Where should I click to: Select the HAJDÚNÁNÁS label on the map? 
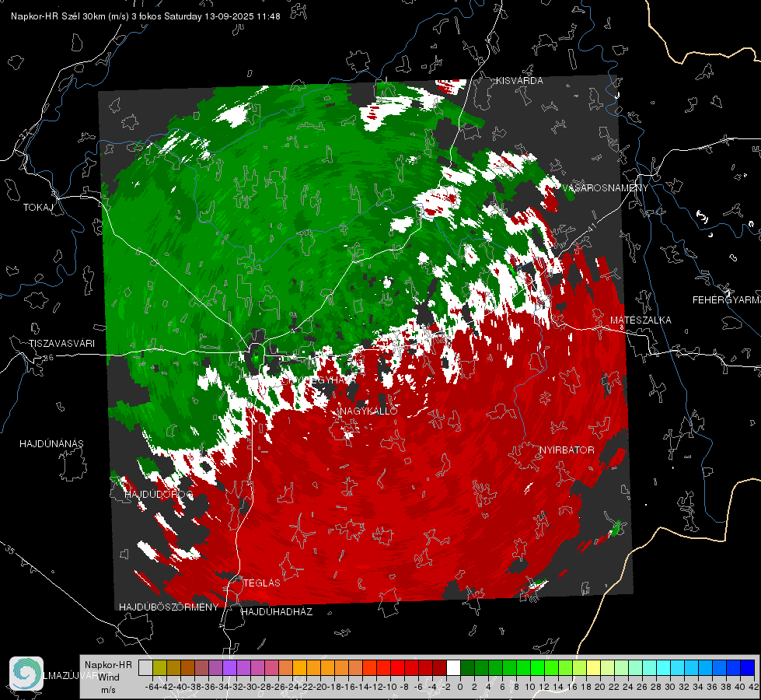point(51,443)
